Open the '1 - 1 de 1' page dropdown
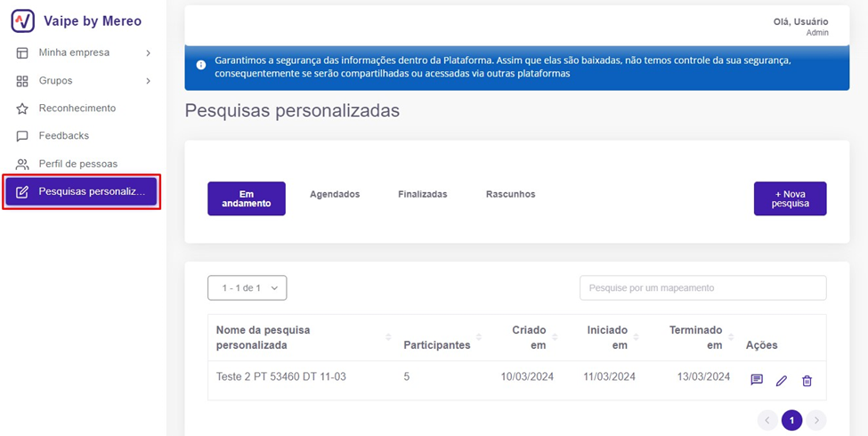The height and width of the screenshot is (436, 868). (247, 287)
